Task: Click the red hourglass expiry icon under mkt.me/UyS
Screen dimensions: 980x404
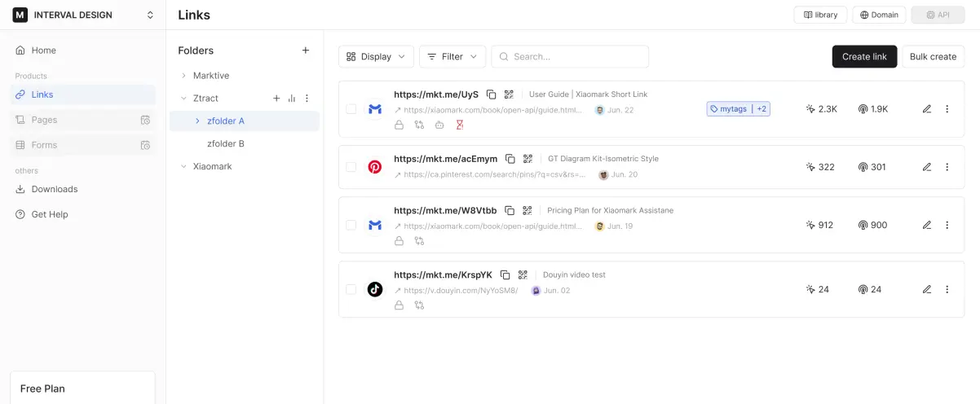Action: (x=460, y=125)
